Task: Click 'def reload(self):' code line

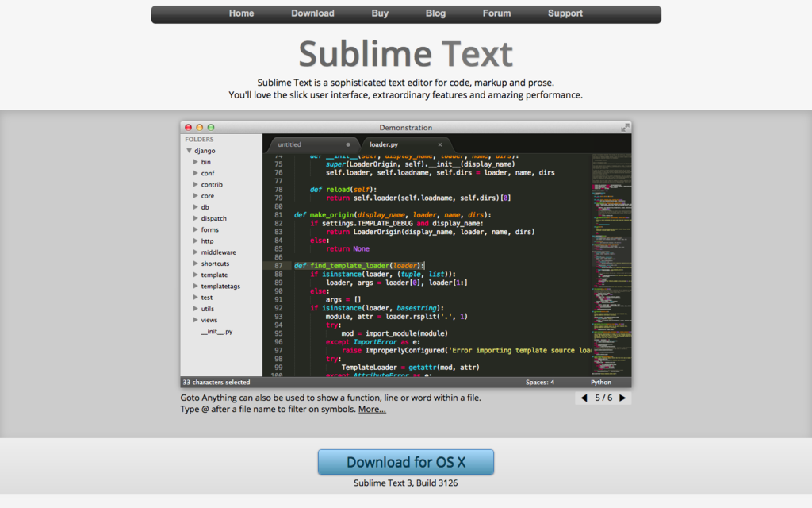Action: (343, 190)
